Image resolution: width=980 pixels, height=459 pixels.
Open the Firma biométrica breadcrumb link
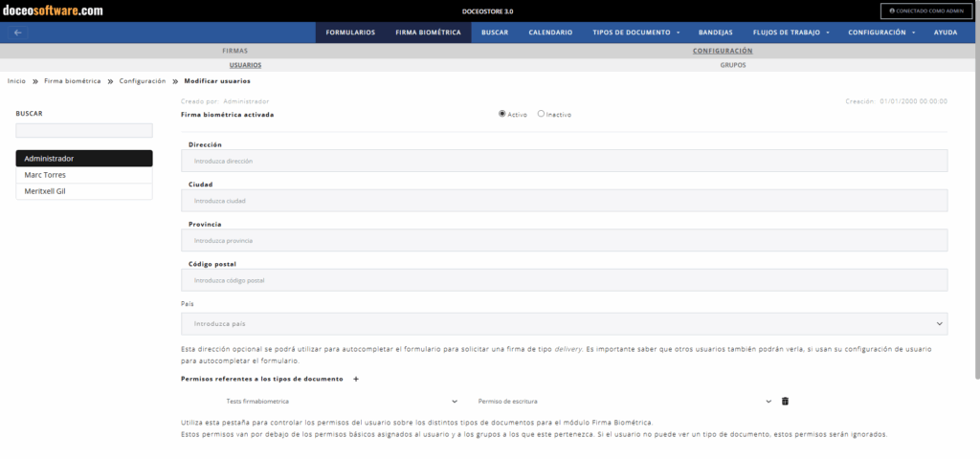click(72, 81)
